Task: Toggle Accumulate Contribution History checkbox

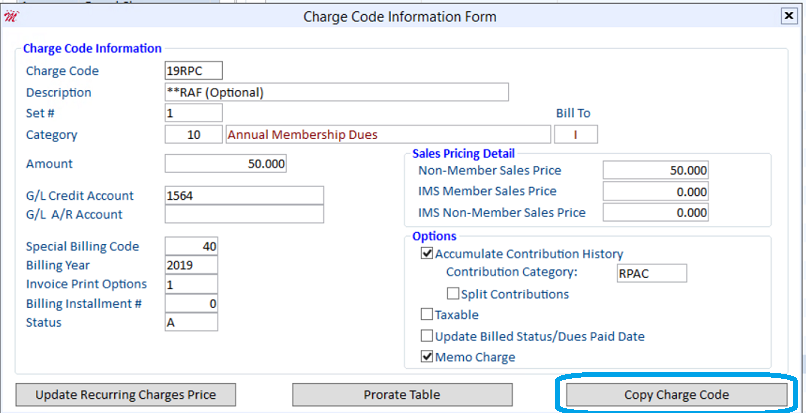Action: pyautogui.click(x=427, y=254)
